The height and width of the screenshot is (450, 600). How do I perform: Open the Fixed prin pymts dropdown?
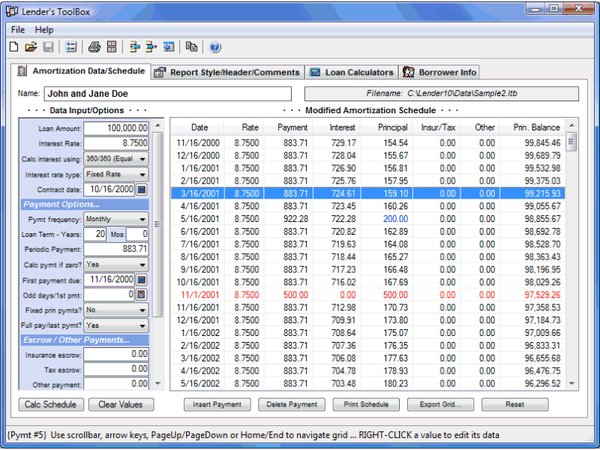click(x=142, y=310)
